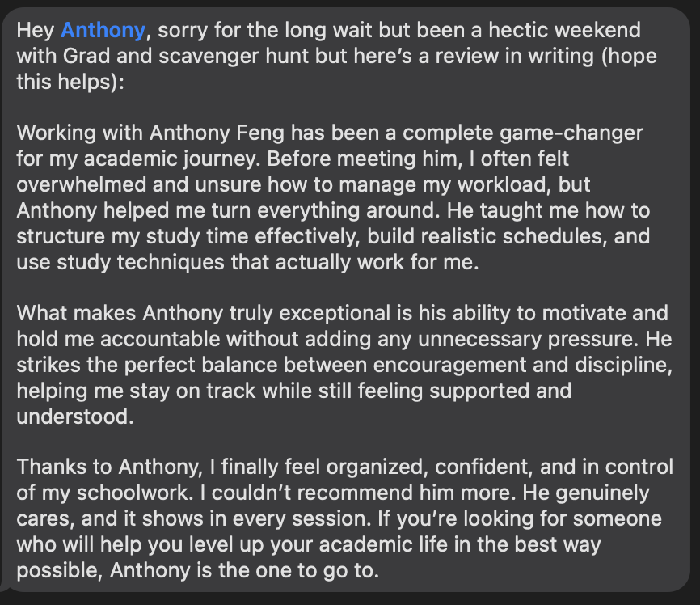
Task: Click the word accountable in the third paragraph
Action: coord(160,339)
